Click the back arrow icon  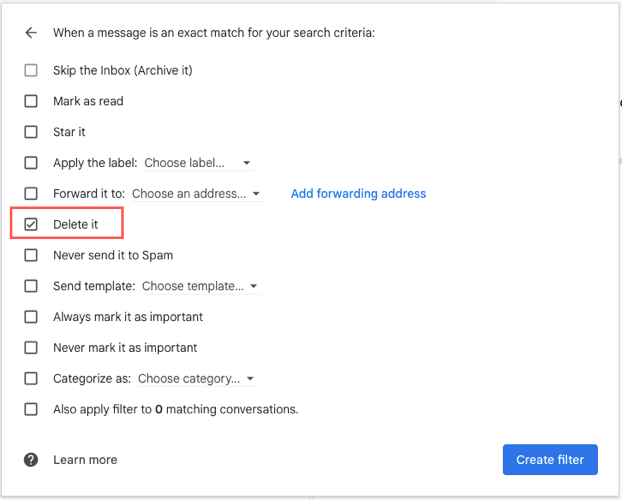pyautogui.click(x=31, y=33)
